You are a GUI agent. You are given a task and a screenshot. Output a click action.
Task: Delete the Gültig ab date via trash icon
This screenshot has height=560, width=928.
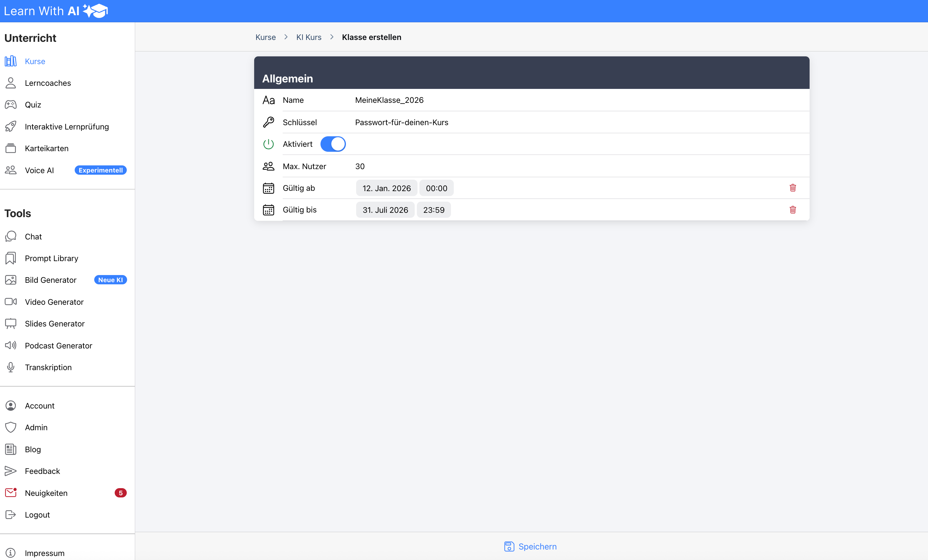793,188
